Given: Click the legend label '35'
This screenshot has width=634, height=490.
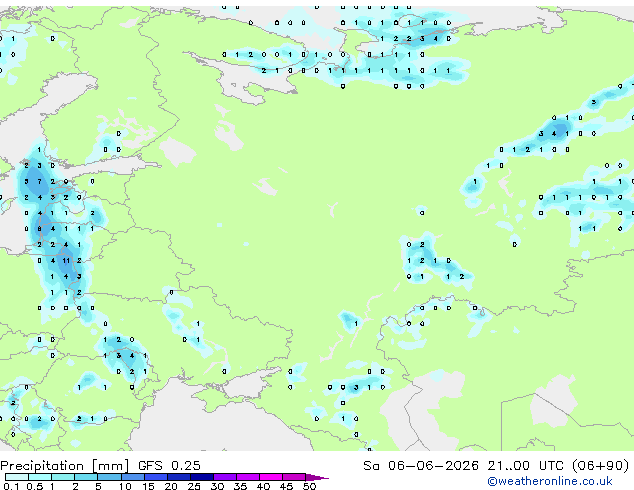Looking at the screenshot, I should pyautogui.click(x=241, y=486).
